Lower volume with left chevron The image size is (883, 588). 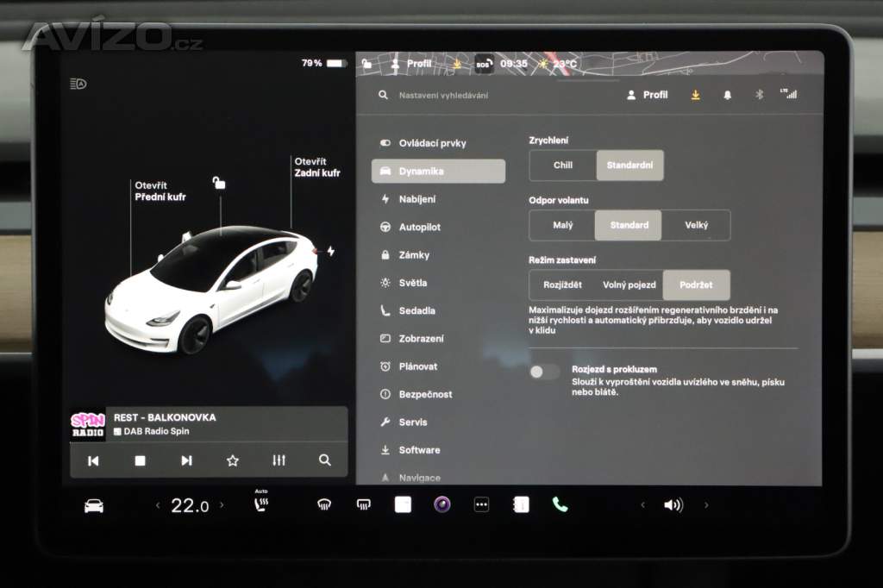[642, 505]
